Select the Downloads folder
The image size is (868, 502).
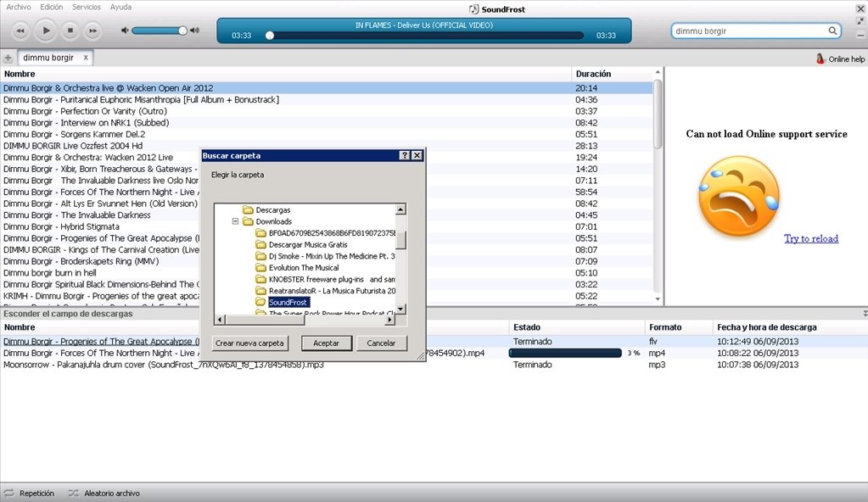273,221
